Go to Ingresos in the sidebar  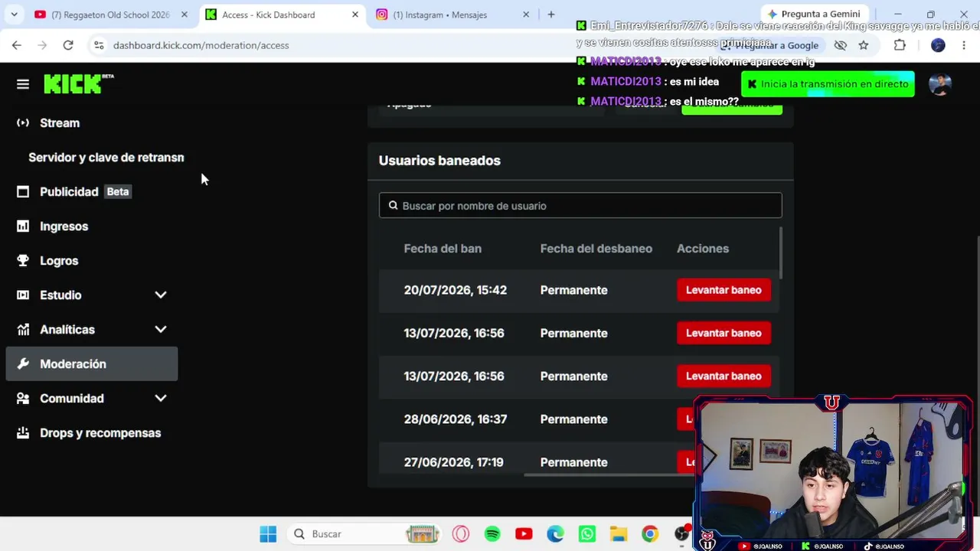click(92, 226)
